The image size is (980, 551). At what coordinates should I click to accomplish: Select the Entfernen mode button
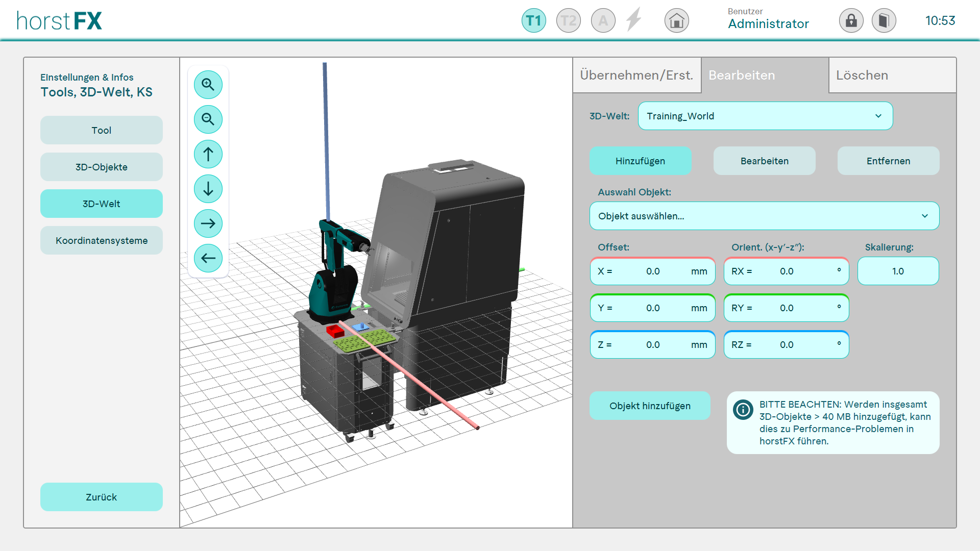coord(888,161)
